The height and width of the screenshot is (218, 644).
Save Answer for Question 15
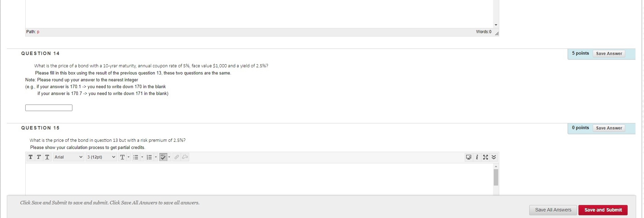[x=609, y=128]
